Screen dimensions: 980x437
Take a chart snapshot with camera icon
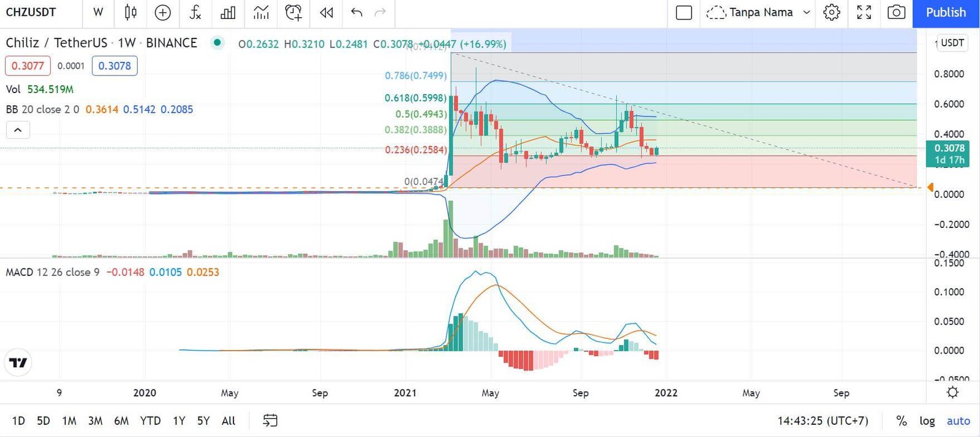click(896, 12)
